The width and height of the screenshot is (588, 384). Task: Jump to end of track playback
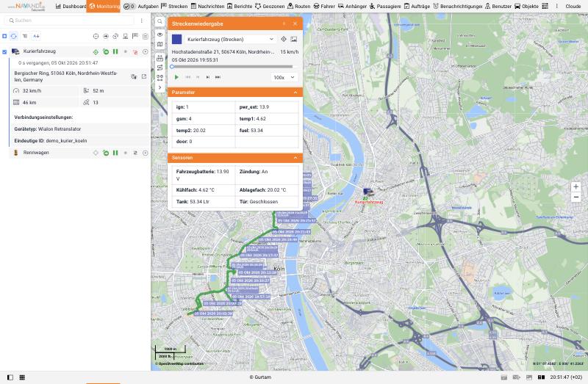click(x=218, y=77)
